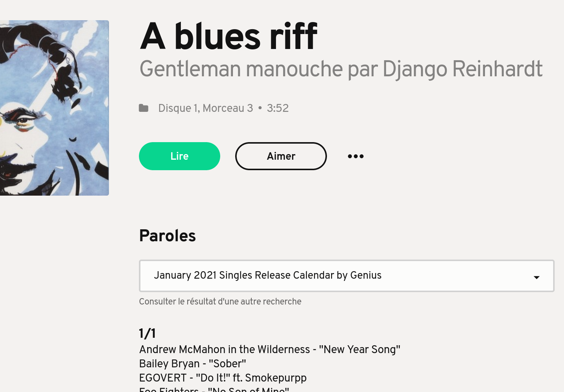Open the album cover artwork

[54, 108]
